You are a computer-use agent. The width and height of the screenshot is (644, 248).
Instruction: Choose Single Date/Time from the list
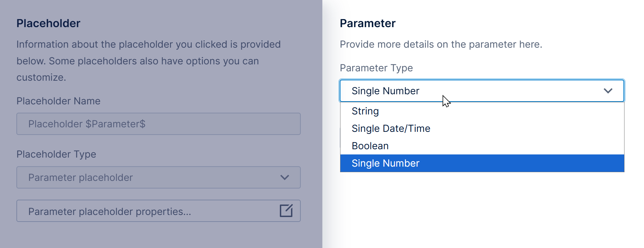pos(391,128)
